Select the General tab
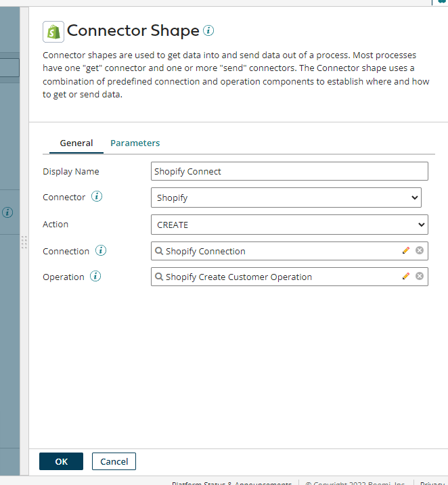 coord(76,143)
